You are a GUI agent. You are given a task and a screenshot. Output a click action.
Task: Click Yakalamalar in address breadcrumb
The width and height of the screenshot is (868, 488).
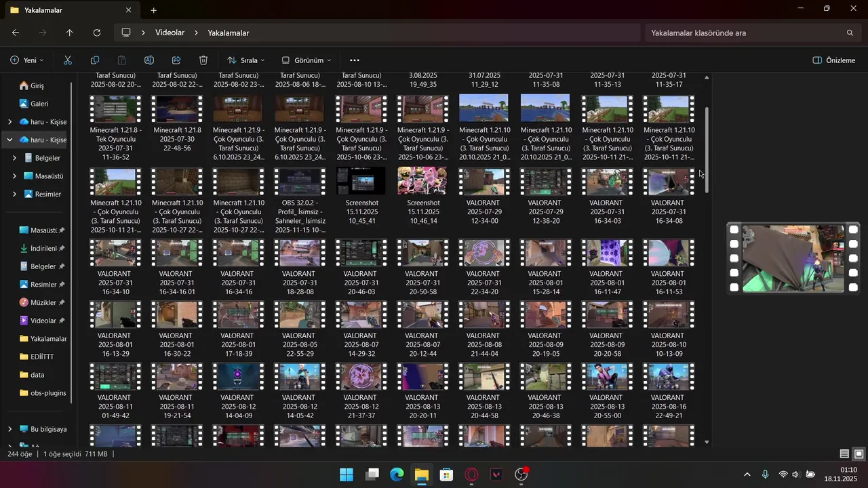[x=229, y=33]
